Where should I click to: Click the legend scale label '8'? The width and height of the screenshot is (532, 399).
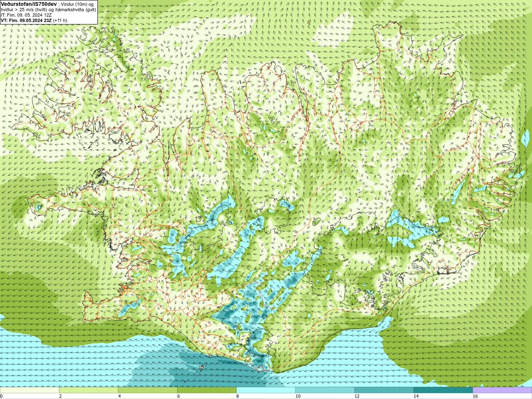tap(237, 396)
